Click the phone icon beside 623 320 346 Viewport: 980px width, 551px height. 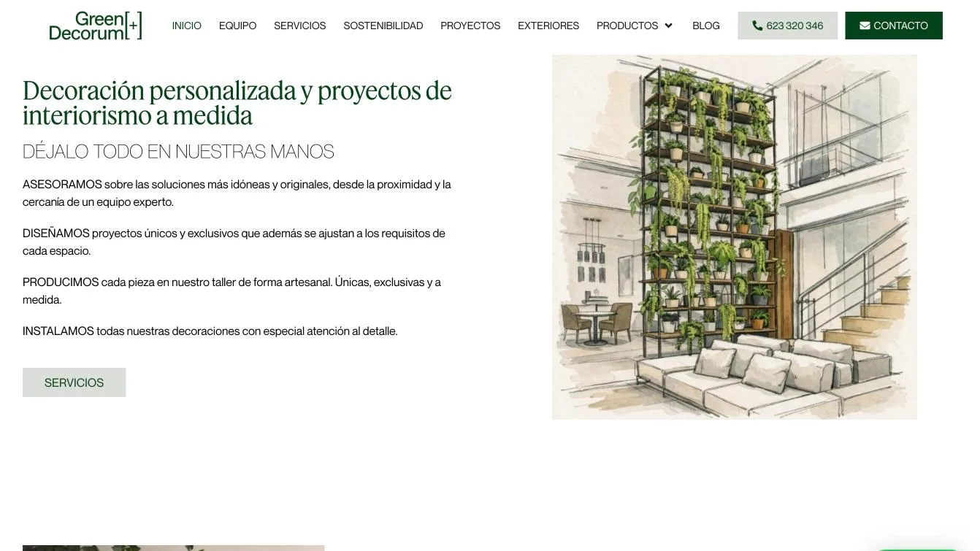click(x=757, y=26)
